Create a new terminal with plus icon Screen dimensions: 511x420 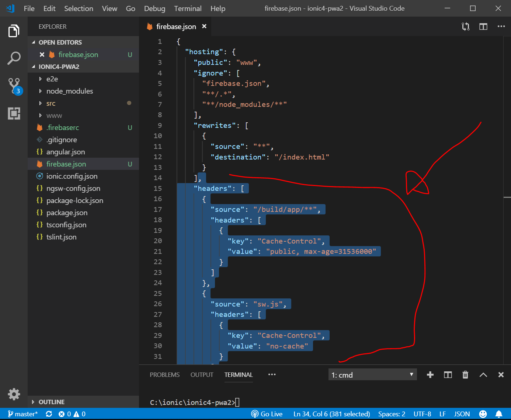pos(430,375)
